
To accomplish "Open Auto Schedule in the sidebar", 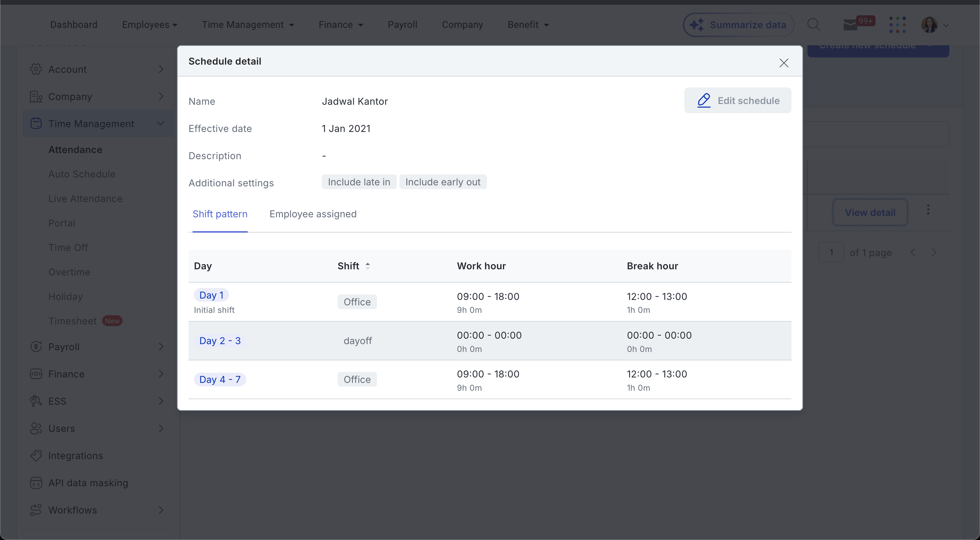I will (82, 174).
